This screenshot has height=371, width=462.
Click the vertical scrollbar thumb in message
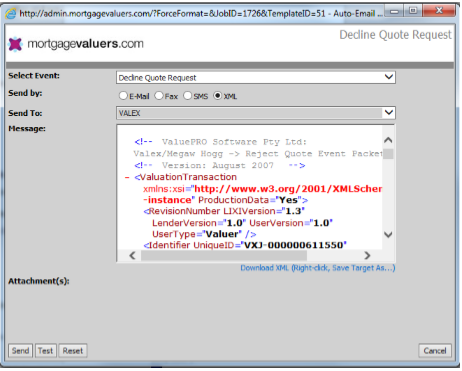pyautogui.click(x=388, y=154)
